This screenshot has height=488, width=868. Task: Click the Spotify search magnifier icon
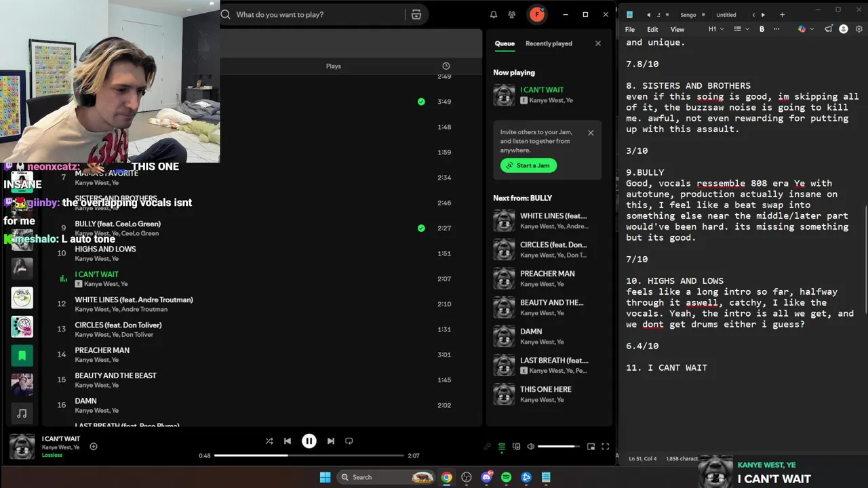(x=226, y=14)
